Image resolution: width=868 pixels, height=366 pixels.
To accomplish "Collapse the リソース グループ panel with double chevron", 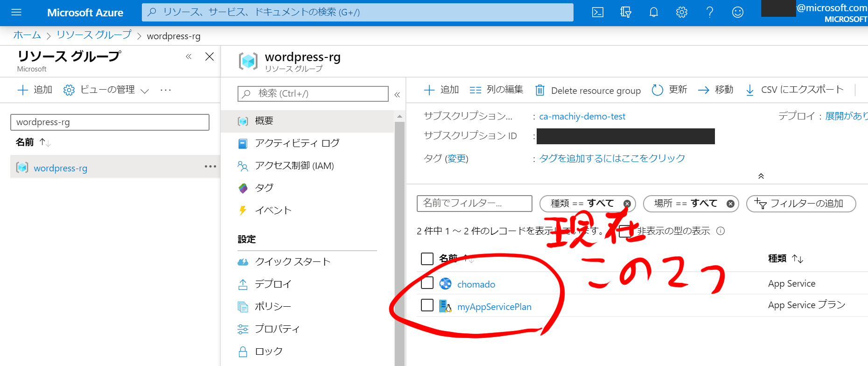I will (189, 56).
